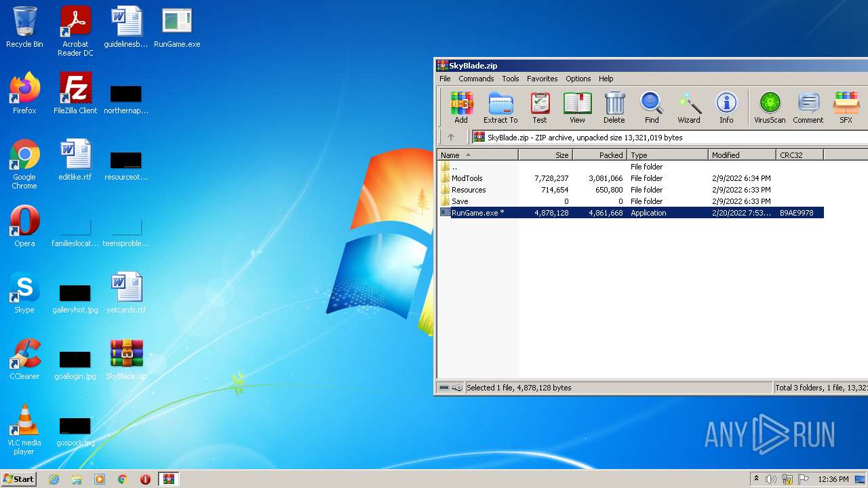Click the Delete trash can icon

[x=614, y=107]
